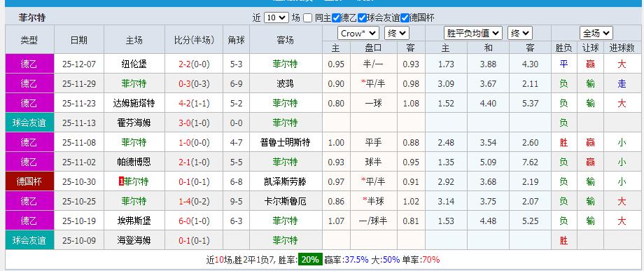Click the 球会友谊 label on the 25-11-13 row
644x271 pixels.
click(x=29, y=123)
